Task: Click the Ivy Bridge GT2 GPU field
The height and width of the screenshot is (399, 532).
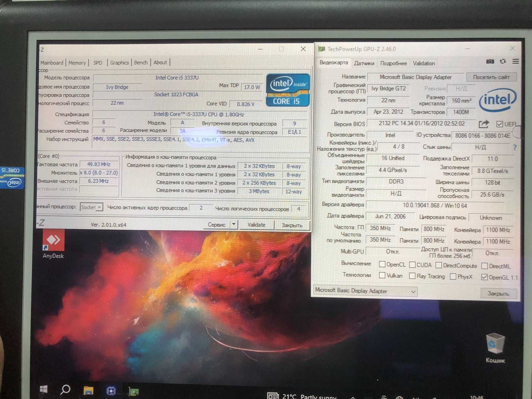Action: click(x=388, y=88)
